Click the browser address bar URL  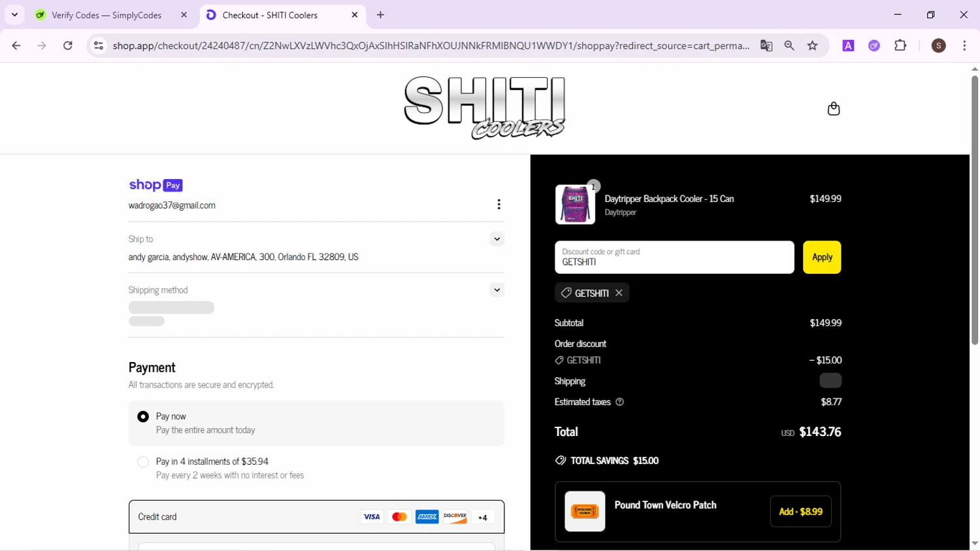[431, 46]
